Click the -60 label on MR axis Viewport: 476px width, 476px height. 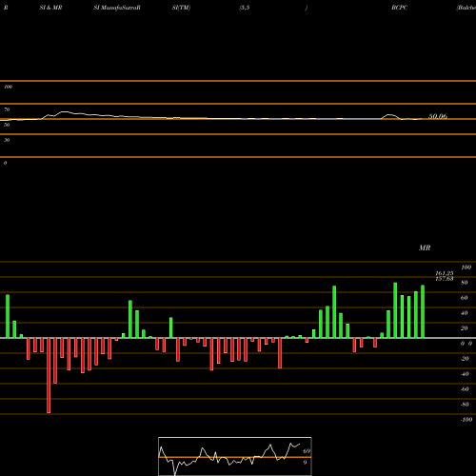click(x=465, y=389)
